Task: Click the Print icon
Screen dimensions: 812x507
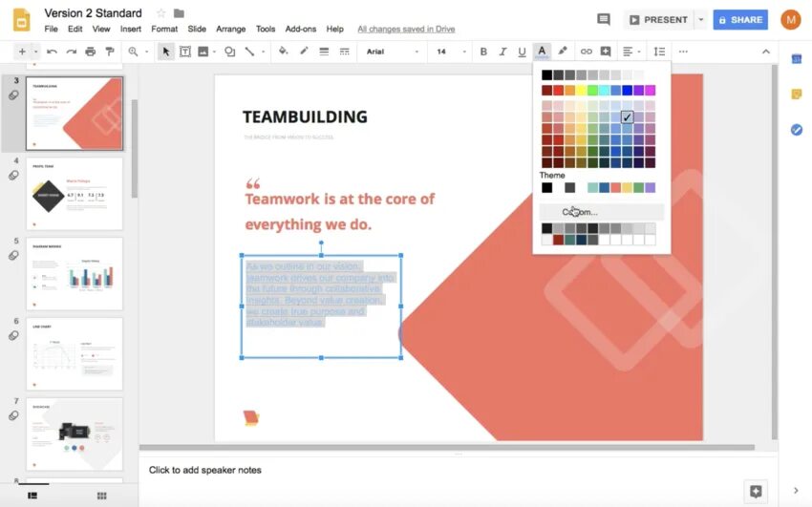Action: [x=91, y=52]
